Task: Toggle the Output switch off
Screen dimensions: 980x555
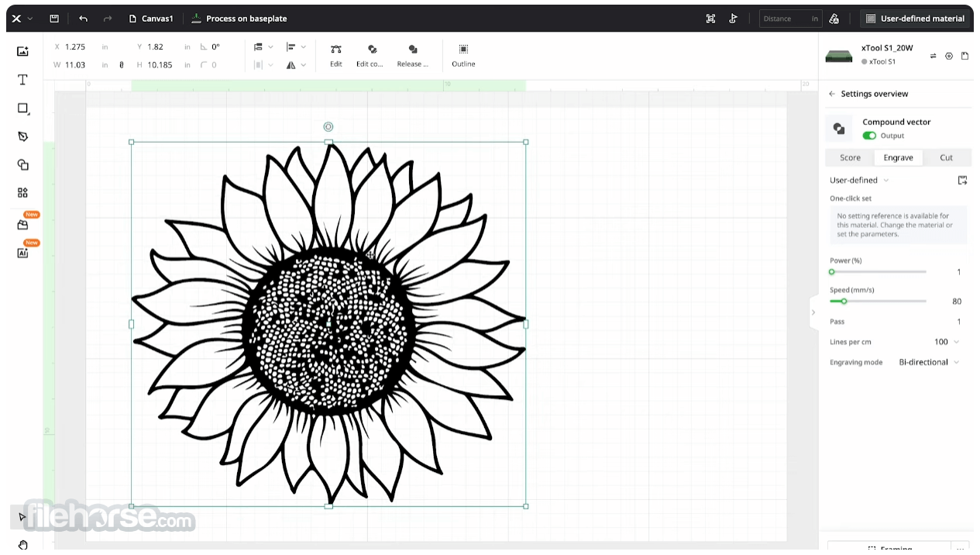Action: click(869, 136)
